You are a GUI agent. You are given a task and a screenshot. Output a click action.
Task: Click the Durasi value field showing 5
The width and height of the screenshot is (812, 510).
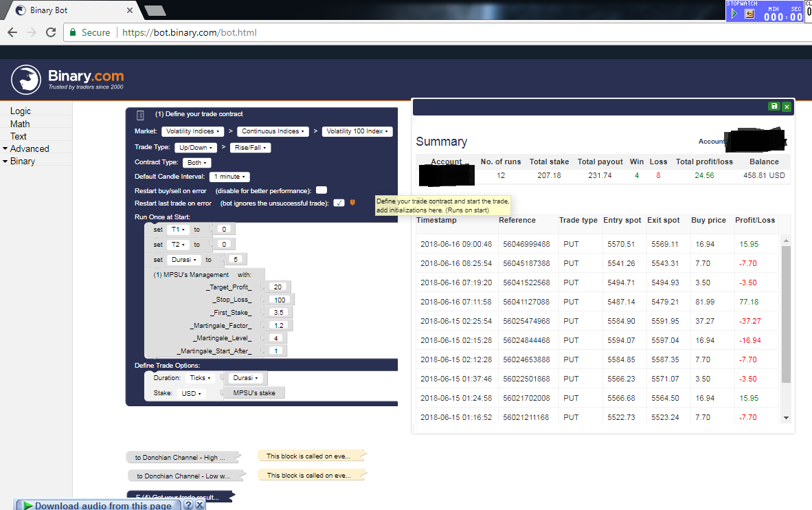click(x=236, y=260)
